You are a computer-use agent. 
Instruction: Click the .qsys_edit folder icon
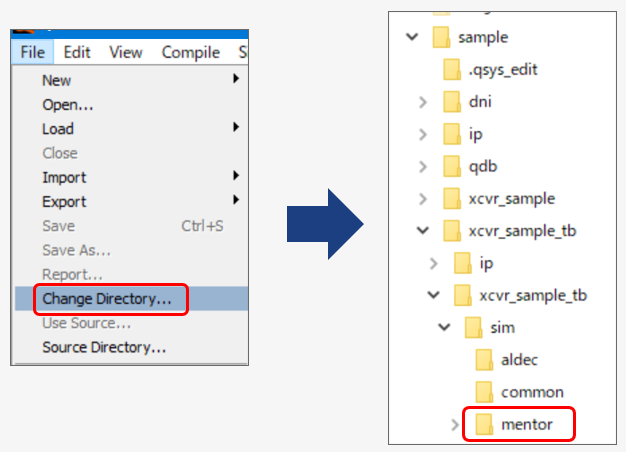(452, 70)
